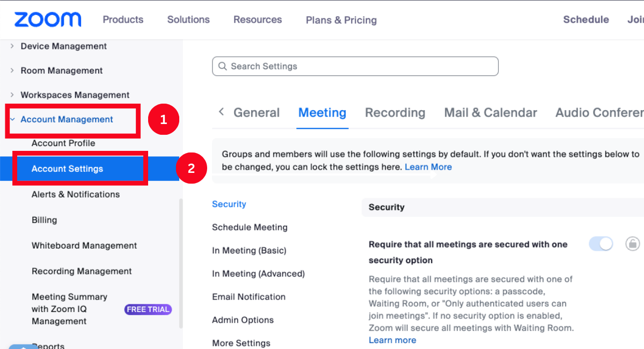Open Mail & Calendar tab
644x349 pixels.
[491, 113]
